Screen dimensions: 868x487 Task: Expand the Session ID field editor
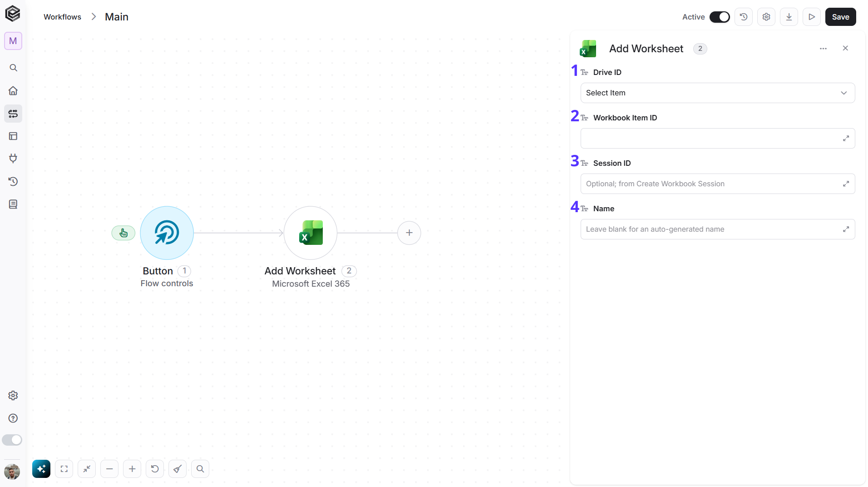[846, 184]
